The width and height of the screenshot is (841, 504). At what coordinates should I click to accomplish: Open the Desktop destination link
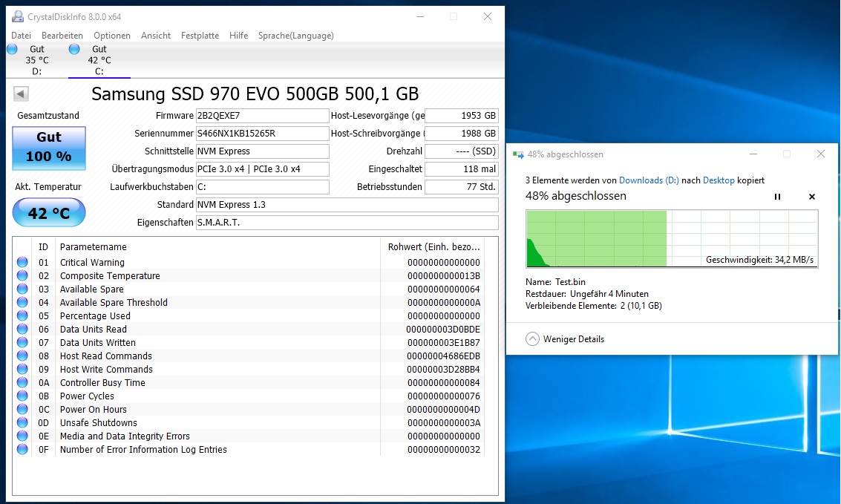[719, 180]
